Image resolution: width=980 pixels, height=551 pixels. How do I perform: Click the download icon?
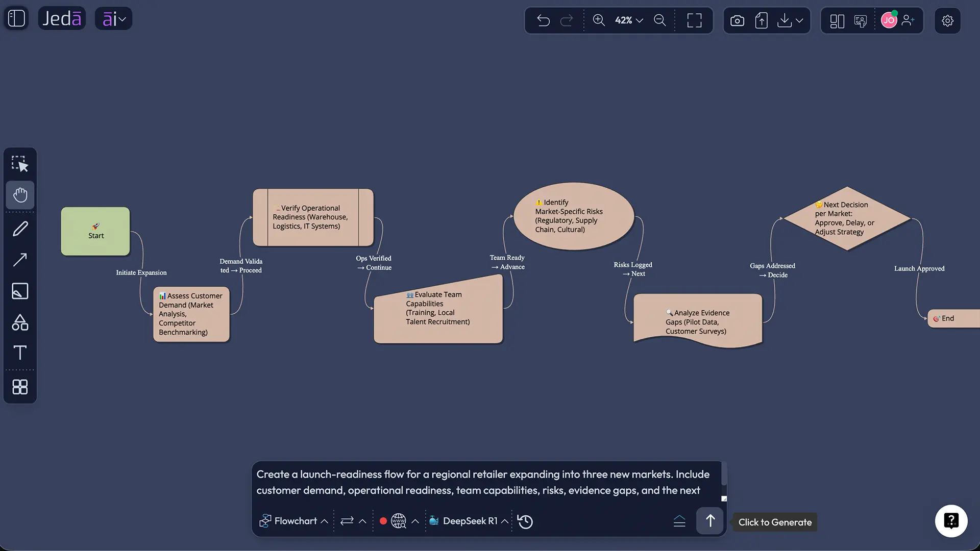tap(785, 20)
